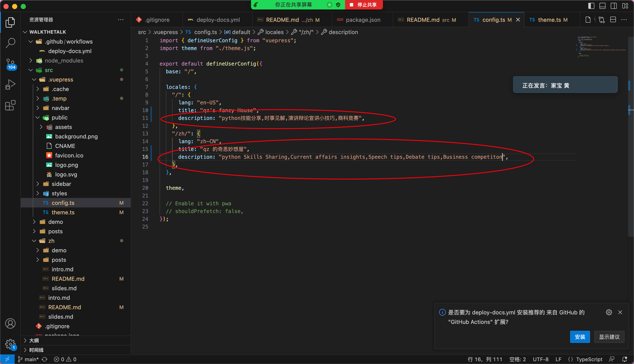
Task: Click the editor minimap preview
Action: pos(602,47)
